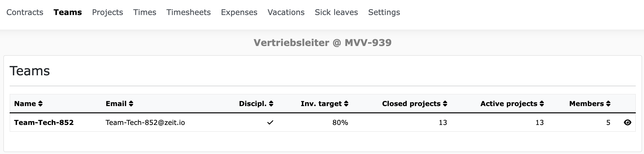Click the Active projects sort arrows
644x154 pixels.
pos(542,104)
